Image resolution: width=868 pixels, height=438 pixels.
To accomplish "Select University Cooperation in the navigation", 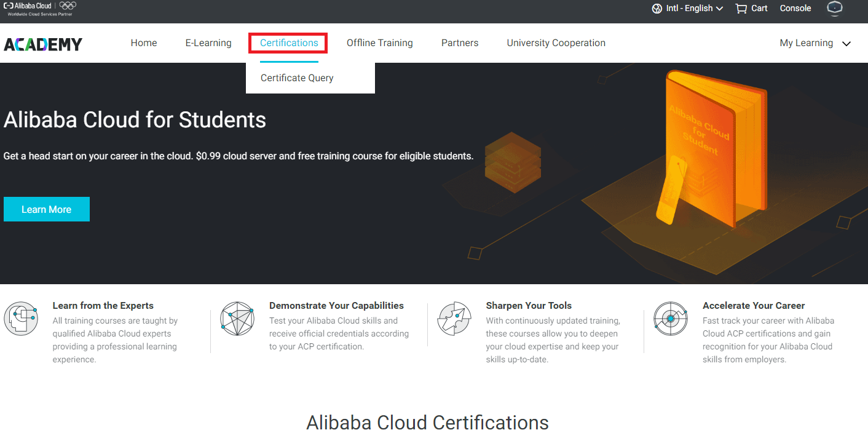I will 556,42.
